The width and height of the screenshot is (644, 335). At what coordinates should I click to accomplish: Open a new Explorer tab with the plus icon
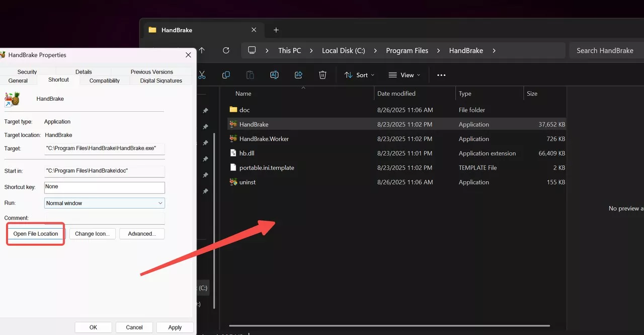point(276,30)
